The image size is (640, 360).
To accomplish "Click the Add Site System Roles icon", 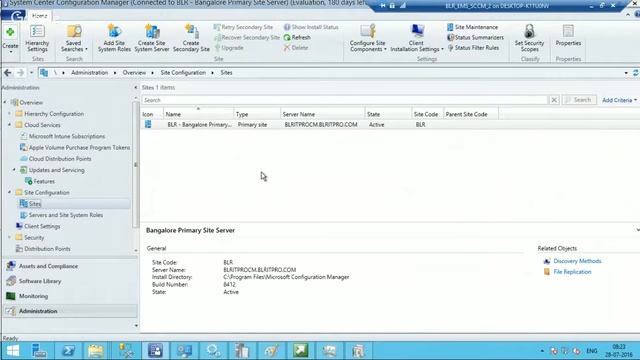I will coord(114,38).
